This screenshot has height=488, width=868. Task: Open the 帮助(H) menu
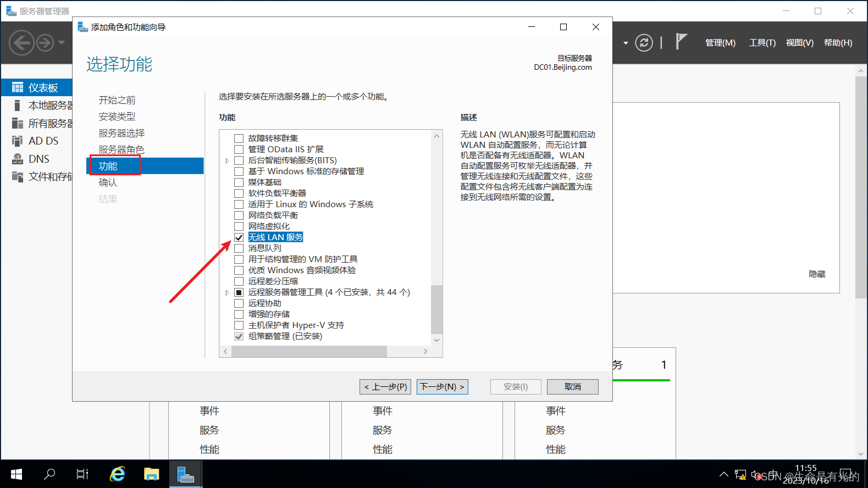click(x=838, y=42)
